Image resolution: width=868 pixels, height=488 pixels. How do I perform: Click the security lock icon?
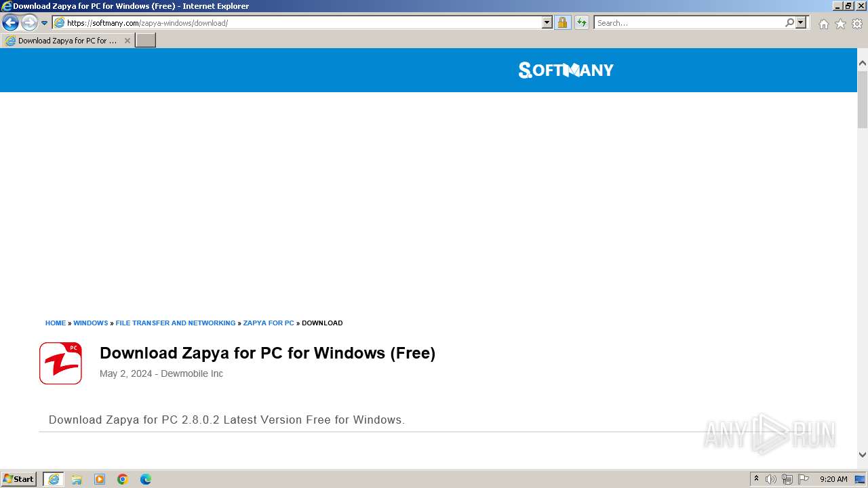point(562,22)
